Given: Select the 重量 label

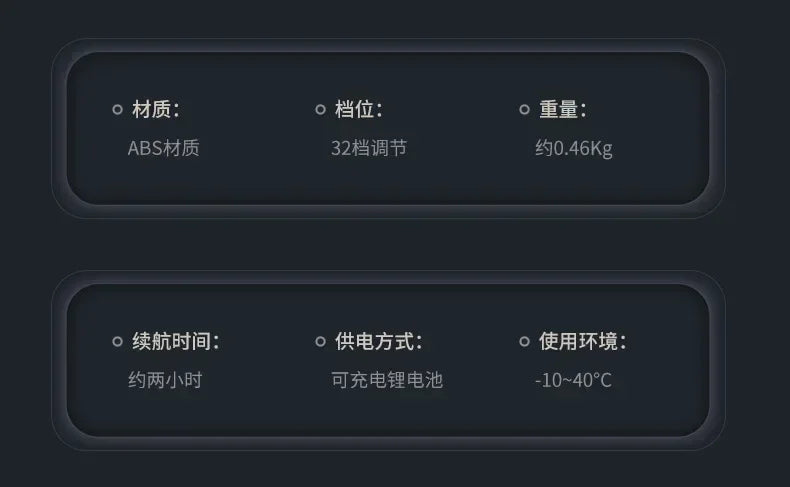Looking at the screenshot, I should click(563, 110).
